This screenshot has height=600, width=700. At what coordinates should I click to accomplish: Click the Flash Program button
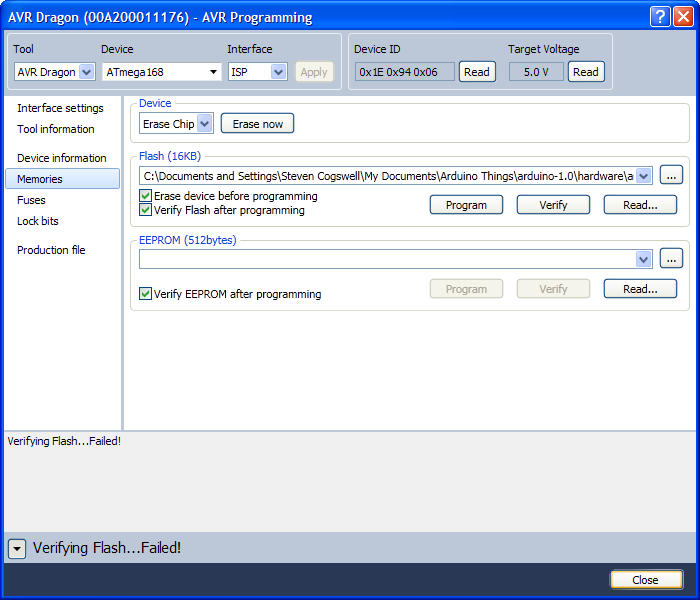(466, 205)
